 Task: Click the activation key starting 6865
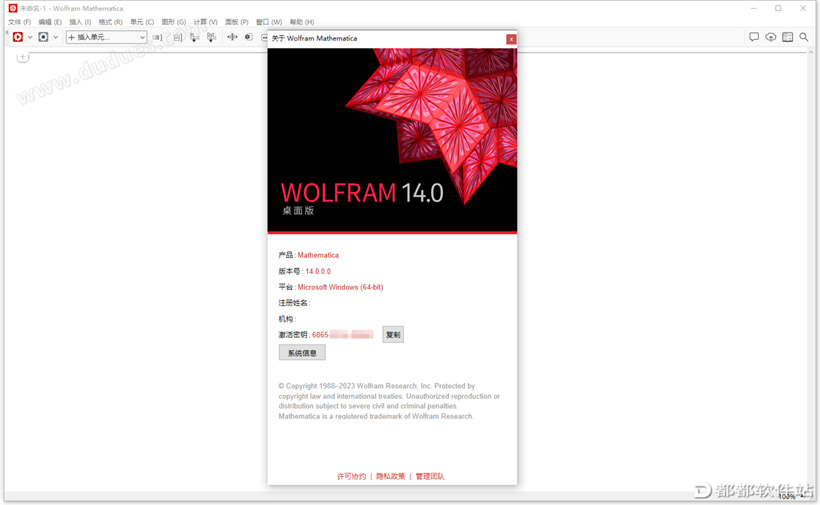coord(343,335)
